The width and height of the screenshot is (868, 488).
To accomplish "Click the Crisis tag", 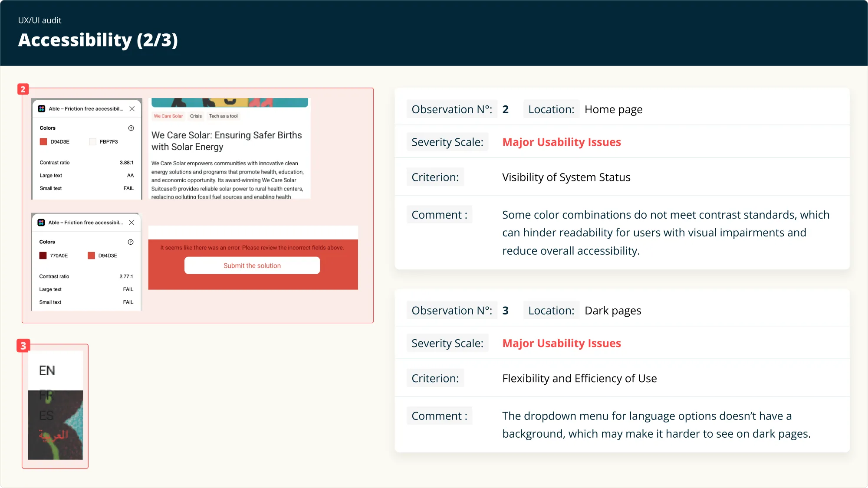I will point(196,116).
